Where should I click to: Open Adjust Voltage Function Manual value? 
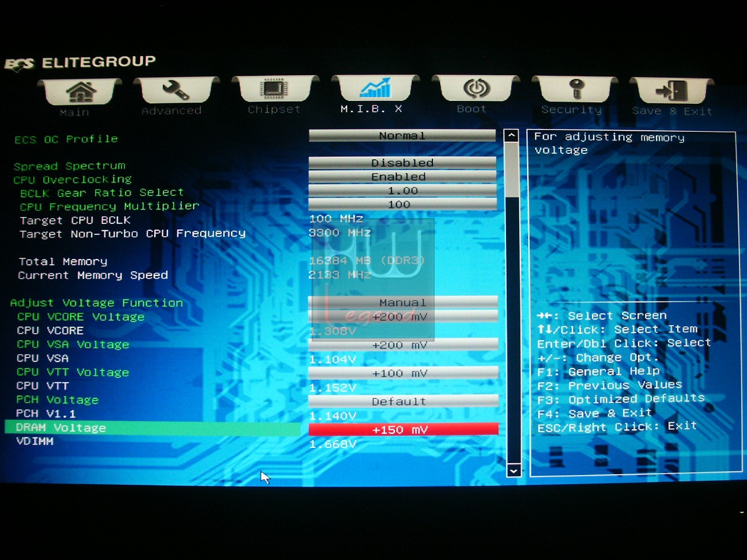point(403,303)
